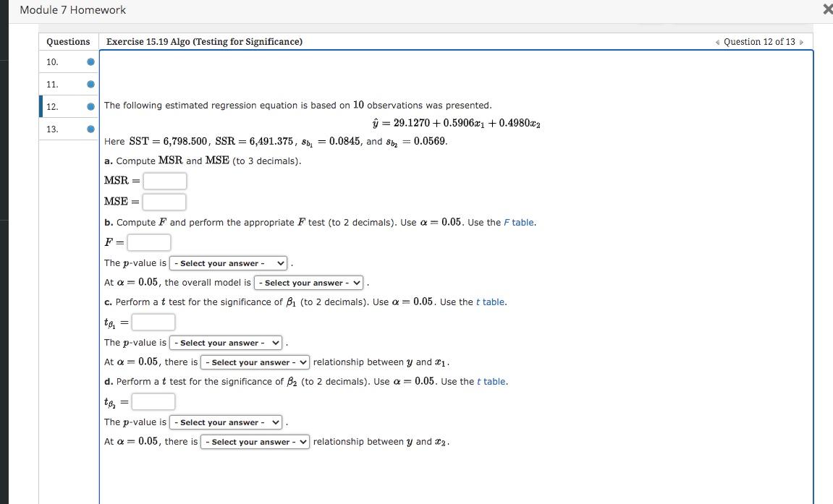Viewport: 833px width, 504px height.
Task: Click the right arrow to view next question
Action: 802,42
